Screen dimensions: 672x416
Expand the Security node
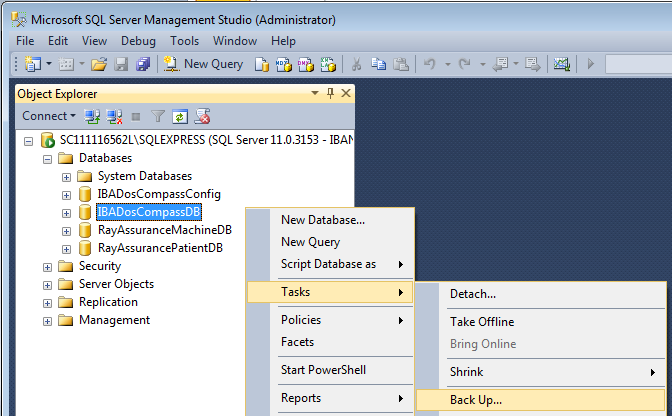pyautogui.click(x=48, y=266)
